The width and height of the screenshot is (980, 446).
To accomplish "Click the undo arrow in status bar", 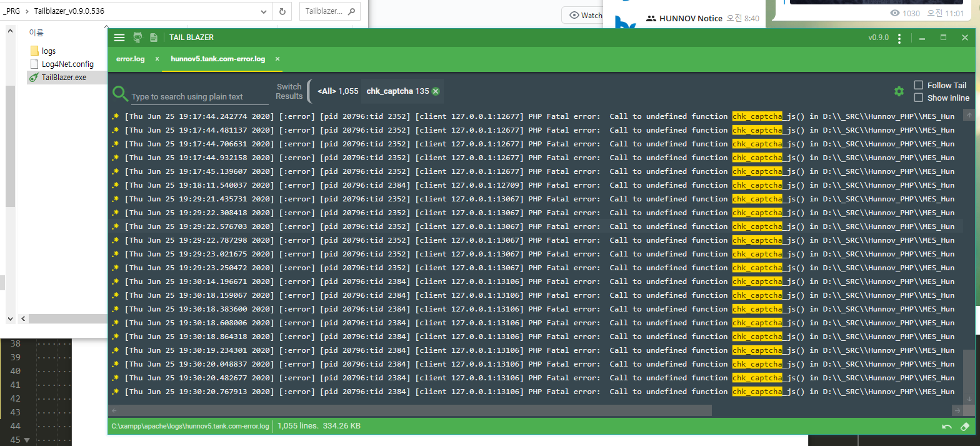I will click(x=947, y=427).
